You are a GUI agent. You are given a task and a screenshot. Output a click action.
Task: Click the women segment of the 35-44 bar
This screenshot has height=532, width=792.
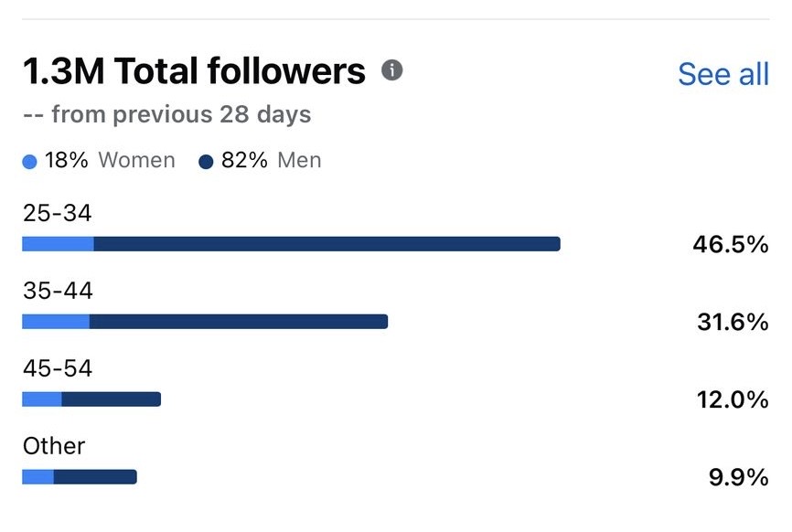coord(56,322)
